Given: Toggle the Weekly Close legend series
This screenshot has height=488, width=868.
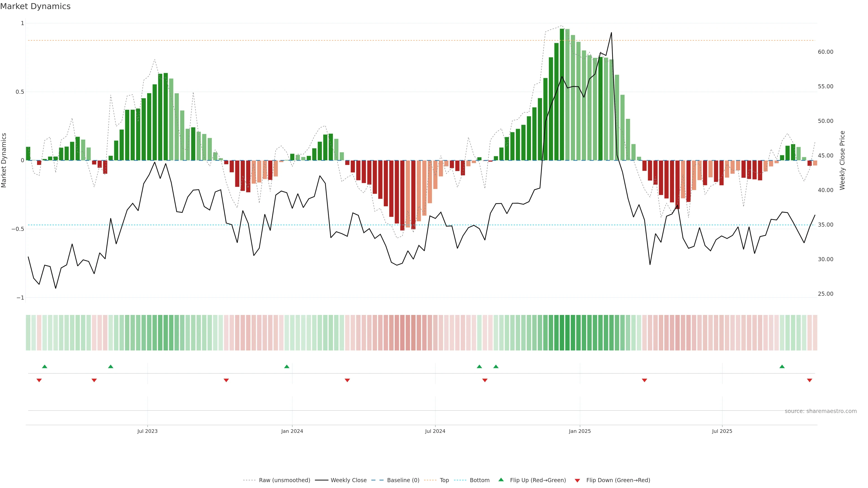Looking at the screenshot, I should [x=348, y=480].
